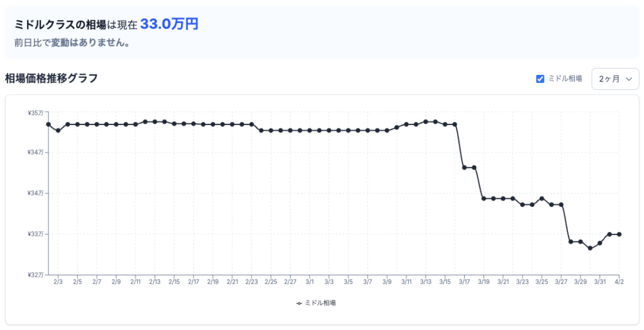Viewport: 644px width, 330px height.
Task: Click the ¥35万 label on y-axis
Action: 35,113
